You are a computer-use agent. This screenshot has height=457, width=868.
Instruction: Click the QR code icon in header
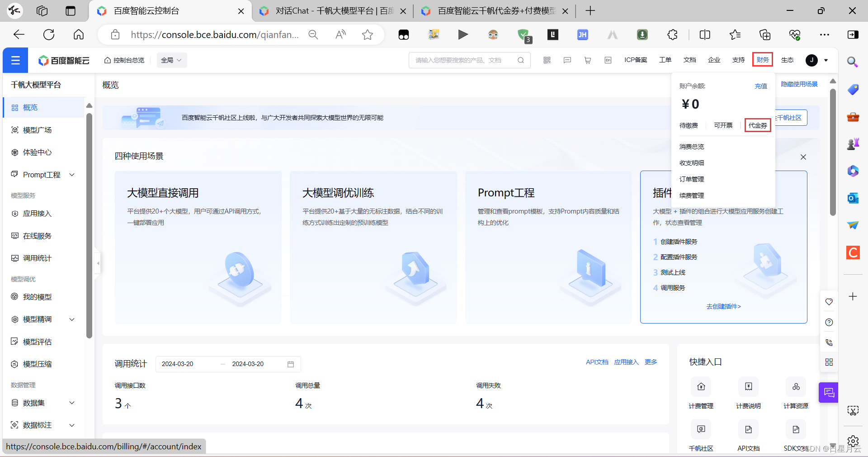coord(547,60)
